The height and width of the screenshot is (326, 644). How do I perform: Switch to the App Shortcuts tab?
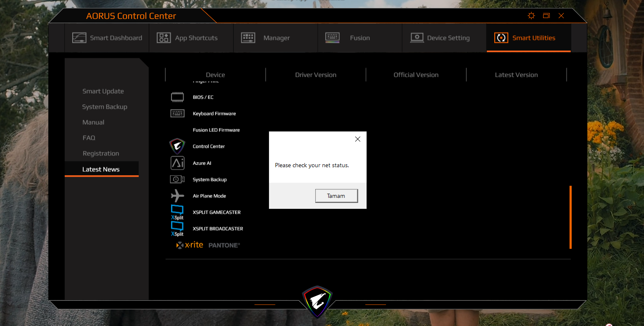pyautogui.click(x=191, y=38)
